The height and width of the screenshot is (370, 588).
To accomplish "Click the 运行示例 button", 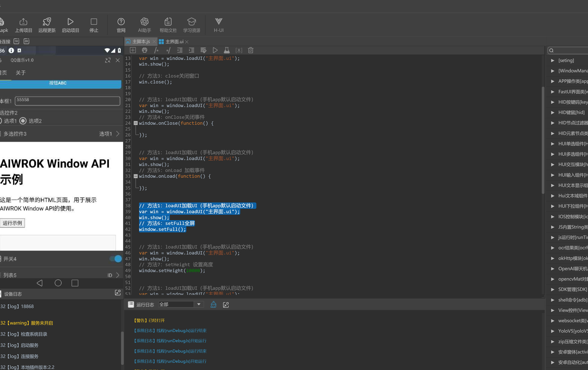I will pos(12,223).
